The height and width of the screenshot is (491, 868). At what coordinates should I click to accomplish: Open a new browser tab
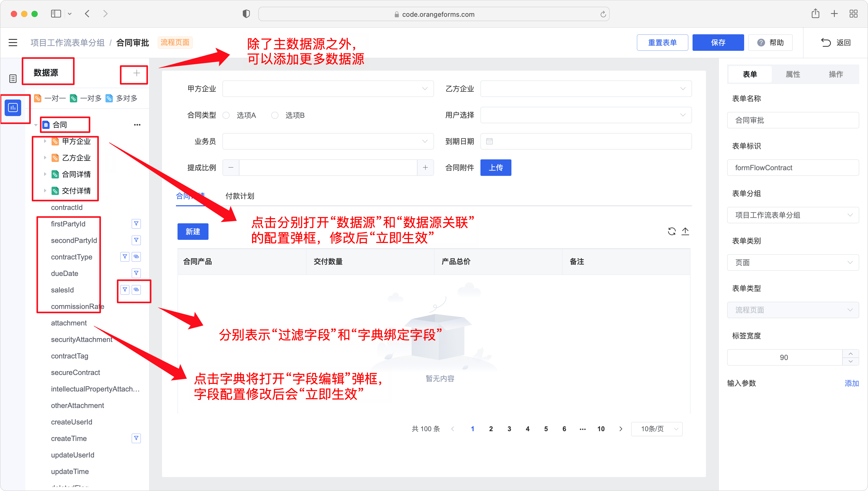coord(834,14)
